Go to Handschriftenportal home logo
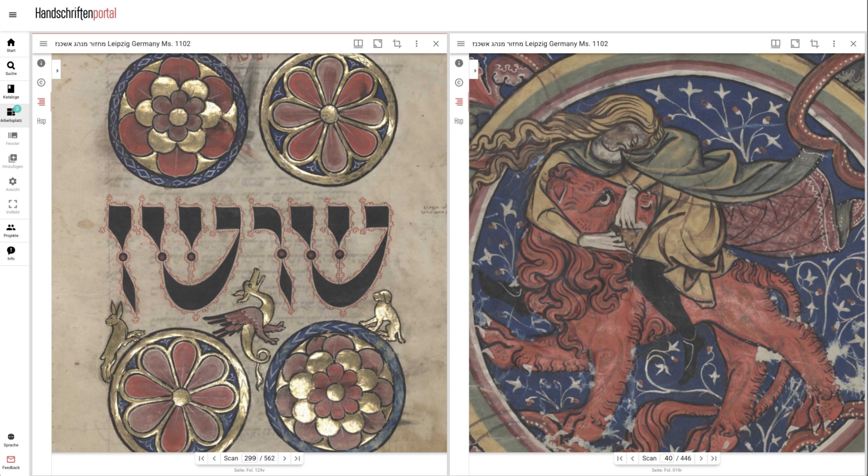The height and width of the screenshot is (476, 868). [76, 14]
